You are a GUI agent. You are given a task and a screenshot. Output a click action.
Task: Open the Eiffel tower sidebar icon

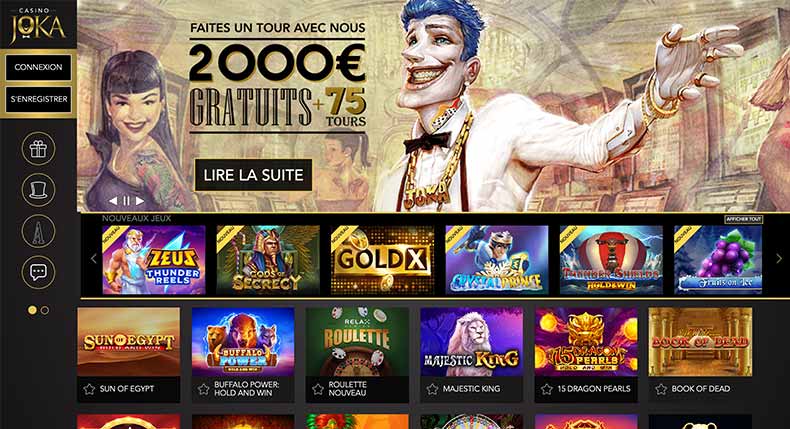pyautogui.click(x=38, y=231)
